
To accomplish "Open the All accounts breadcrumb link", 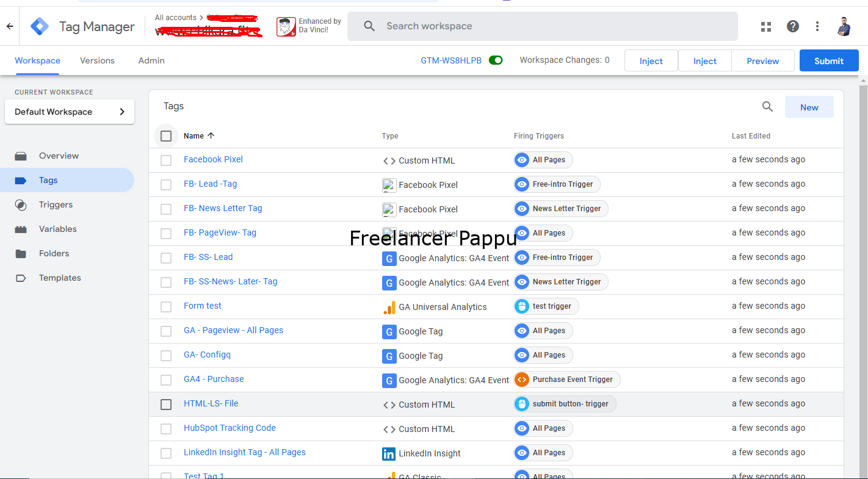I will [x=176, y=18].
